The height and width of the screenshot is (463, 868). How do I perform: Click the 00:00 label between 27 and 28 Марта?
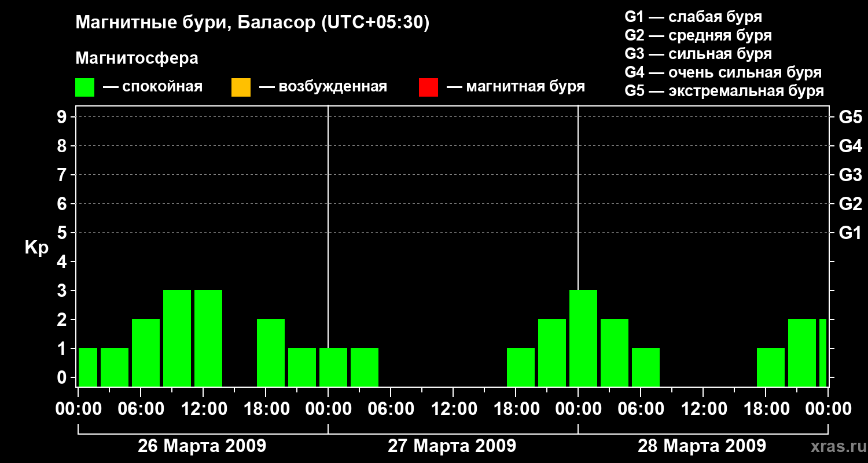(x=578, y=409)
